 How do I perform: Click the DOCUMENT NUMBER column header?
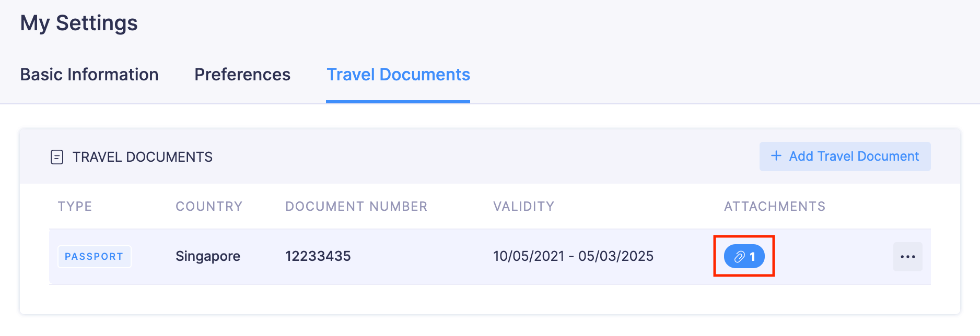coord(356,207)
